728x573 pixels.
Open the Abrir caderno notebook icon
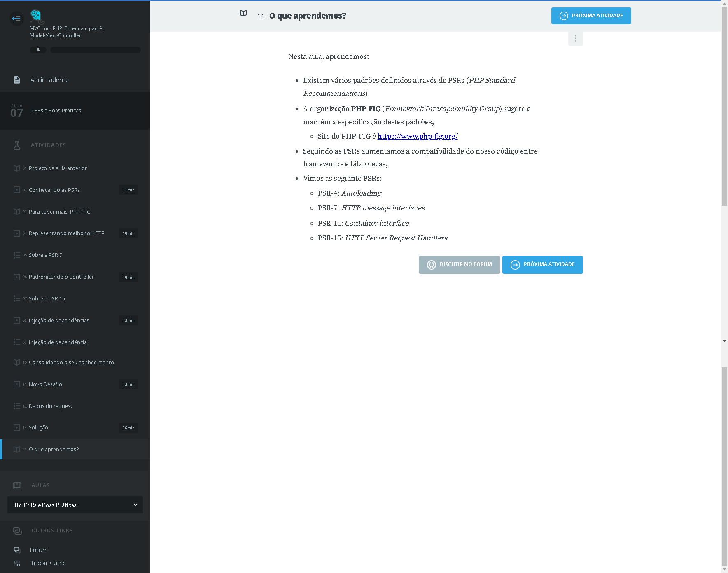(17, 80)
